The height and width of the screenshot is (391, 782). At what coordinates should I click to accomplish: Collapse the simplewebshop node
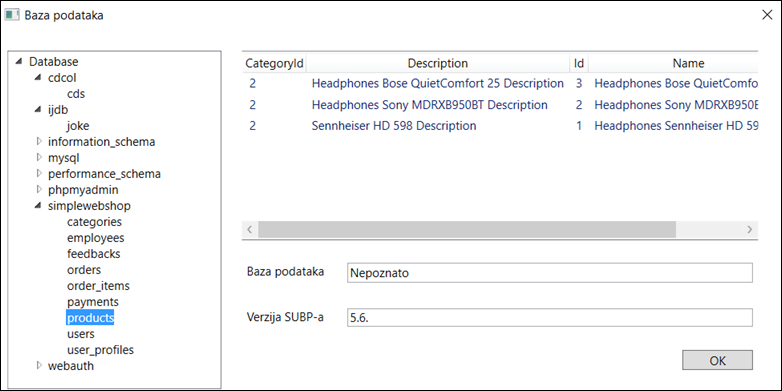click(x=38, y=205)
